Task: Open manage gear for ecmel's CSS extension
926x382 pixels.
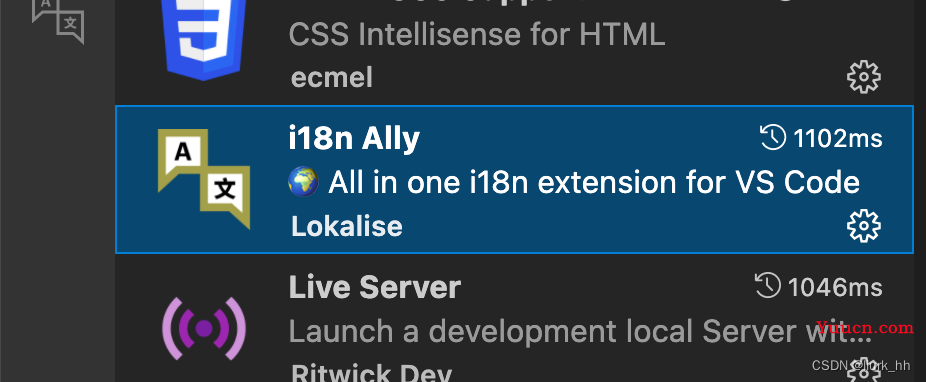Action: (x=864, y=77)
